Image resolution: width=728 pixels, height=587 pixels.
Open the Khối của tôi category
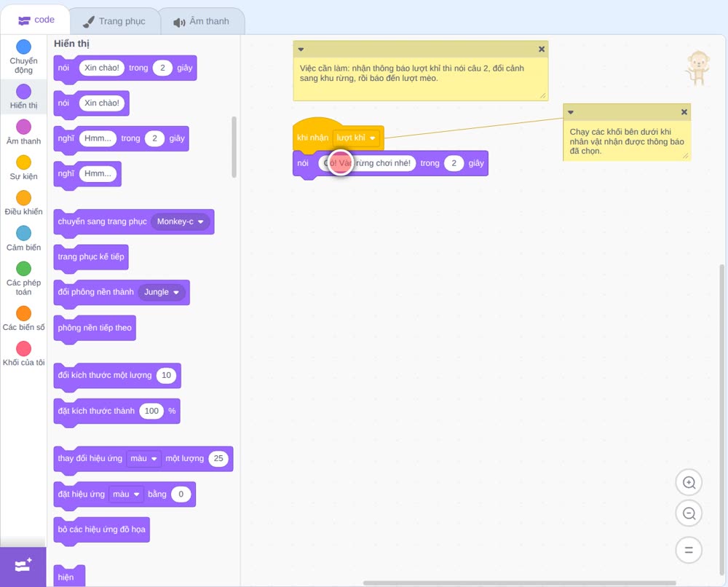(24, 354)
